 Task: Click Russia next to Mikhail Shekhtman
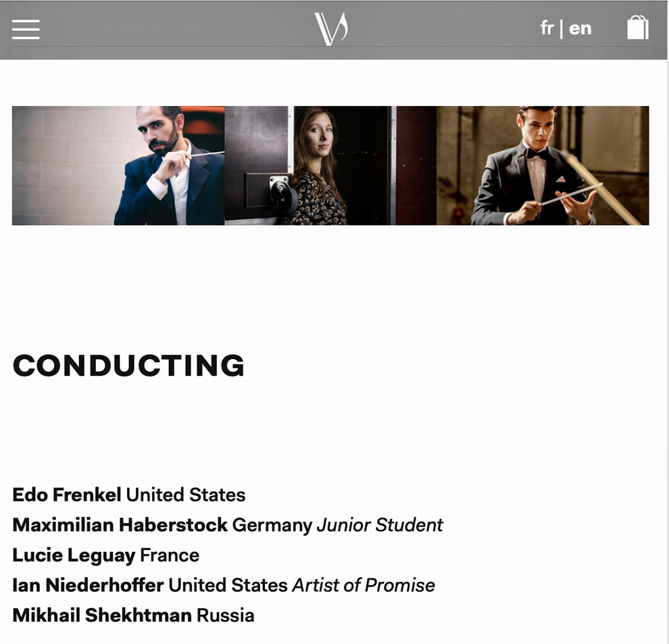point(225,616)
